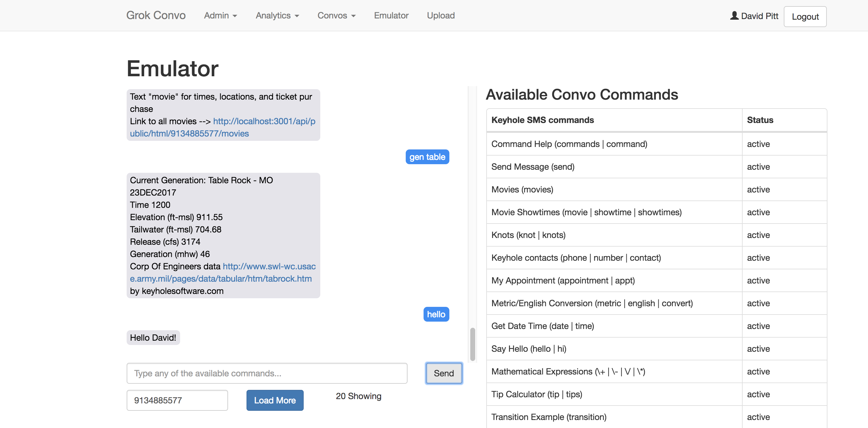Open the Convos dropdown menu
868x428 pixels.
coord(336,15)
